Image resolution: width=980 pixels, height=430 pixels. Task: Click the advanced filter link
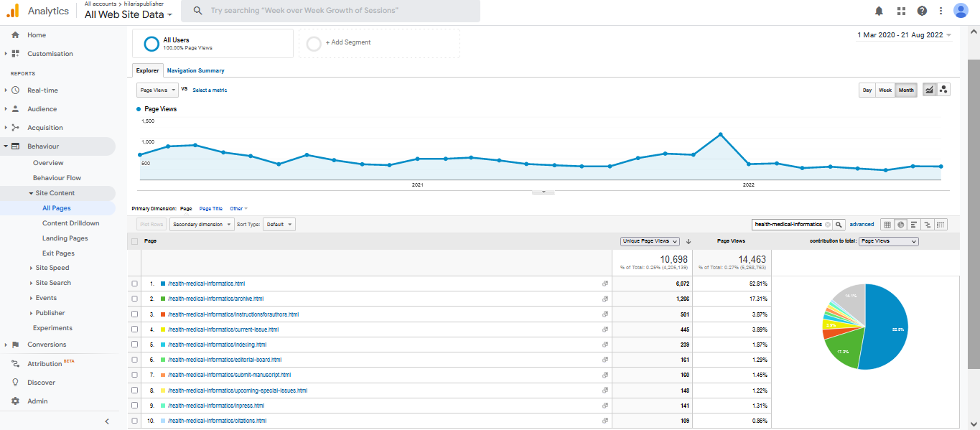click(x=862, y=225)
